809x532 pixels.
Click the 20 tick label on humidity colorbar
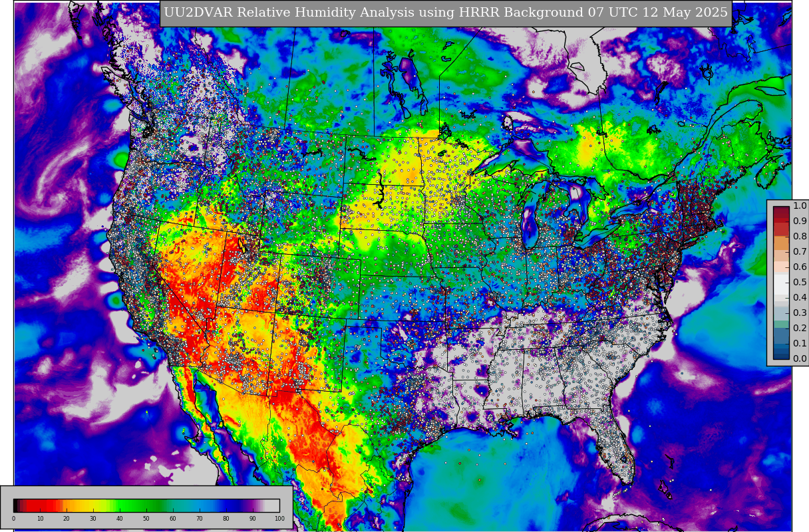67,519
